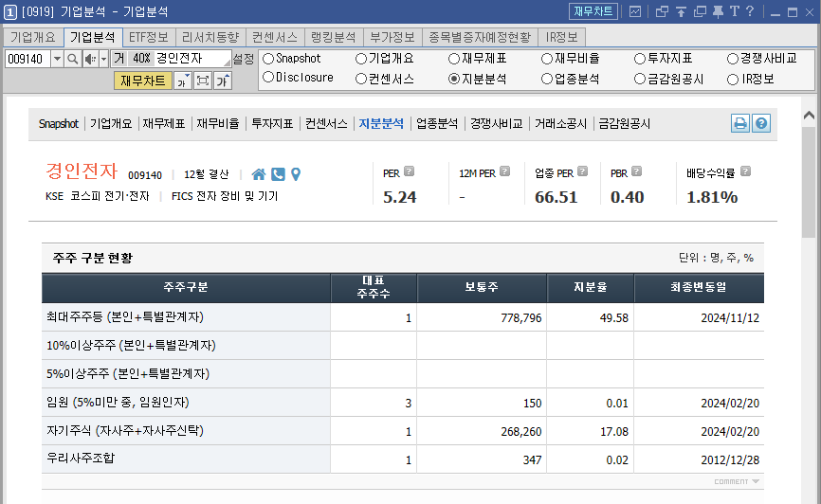Click the 778,796 common shares cell
The image size is (821, 504).
482,317
